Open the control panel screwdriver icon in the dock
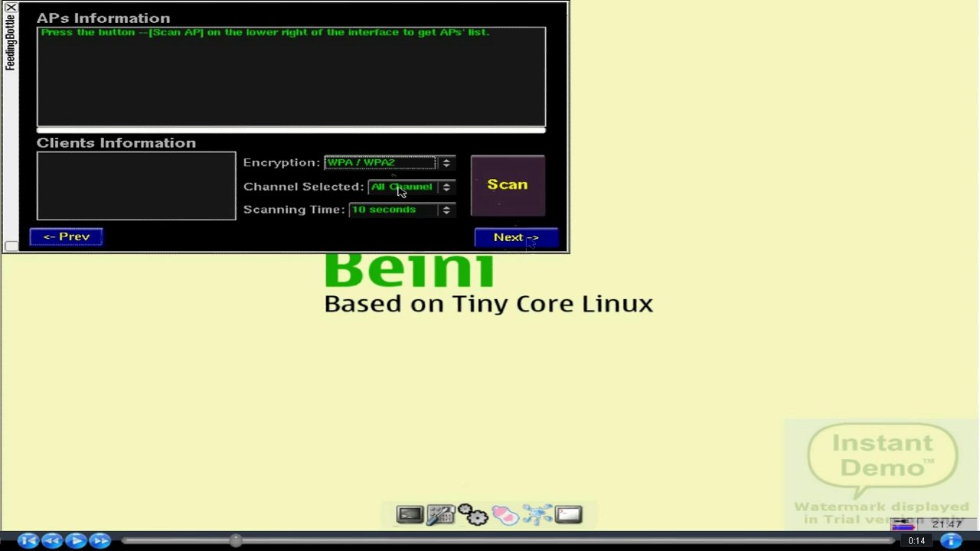Viewport: 980px width, 551px height. click(x=441, y=515)
